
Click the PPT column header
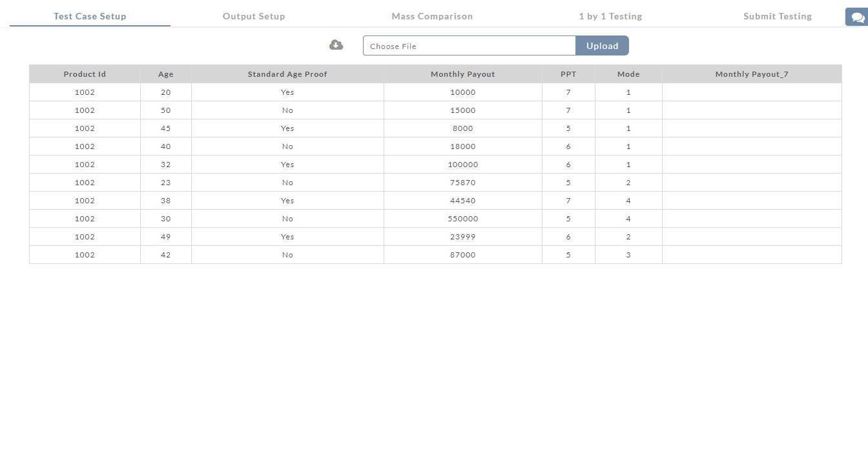pos(568,74)
